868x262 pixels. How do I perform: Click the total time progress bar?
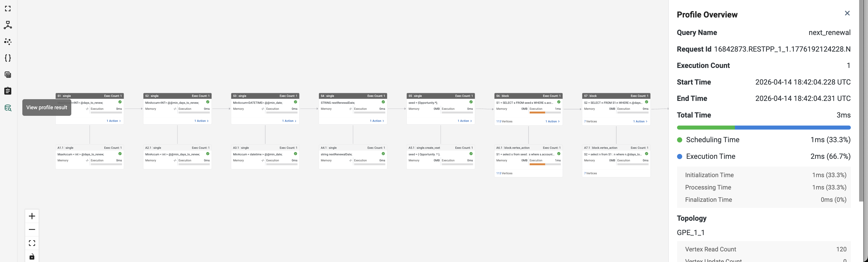[764, 128]
